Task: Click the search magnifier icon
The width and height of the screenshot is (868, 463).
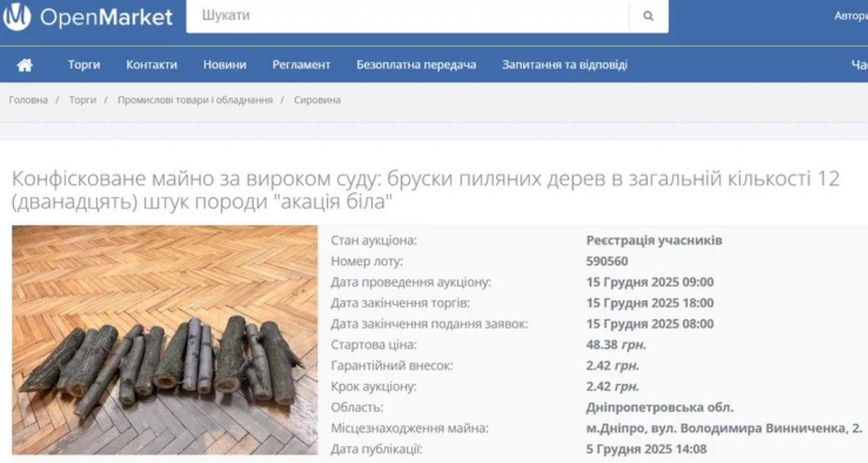Action: click(648, 16)
